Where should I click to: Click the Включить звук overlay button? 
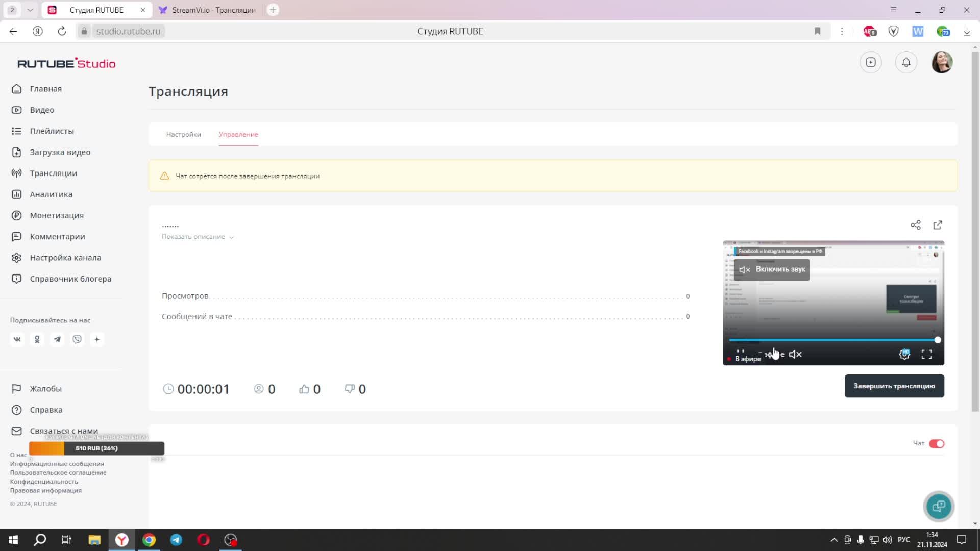772,269
